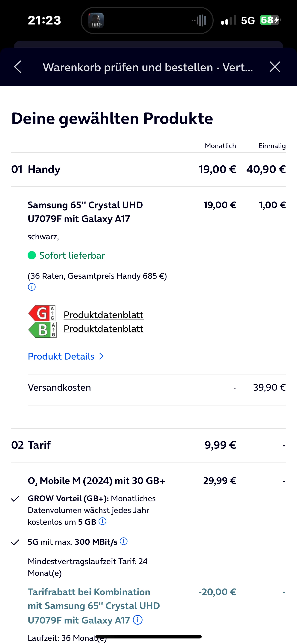
Task: Tap the green B energy label
Action: click(x=42, y=330)
